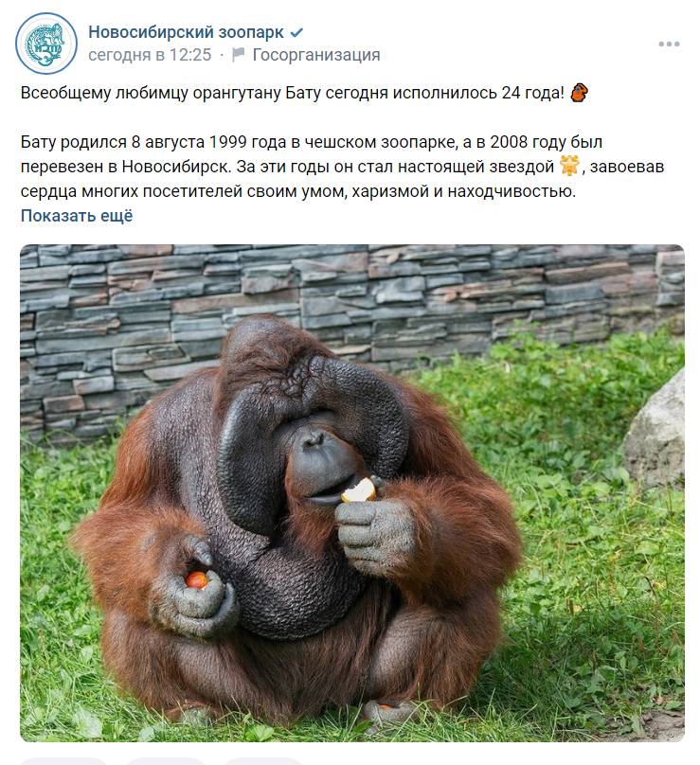The image size is (700, 765).
Task: Click the post timestamp сегодня в 12:25
Action: (x=150, y=55)
